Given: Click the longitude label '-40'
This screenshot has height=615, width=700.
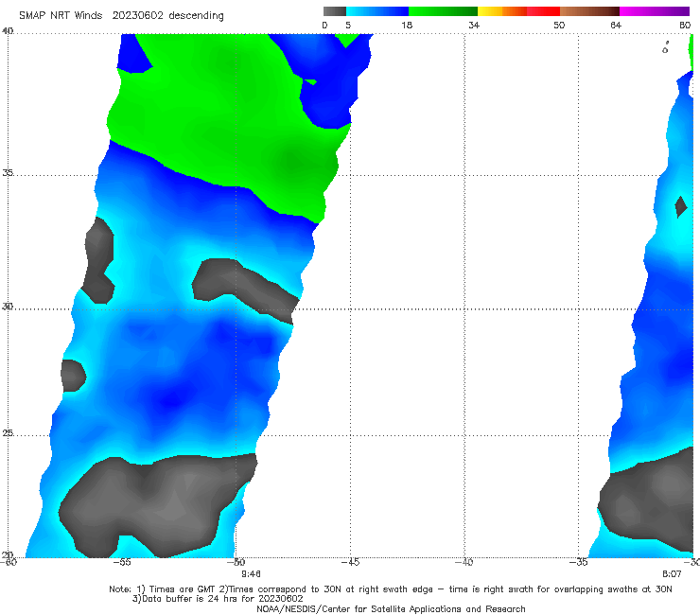Looking at the screenshot, I should pyautogui.click(x=464, y=562).
